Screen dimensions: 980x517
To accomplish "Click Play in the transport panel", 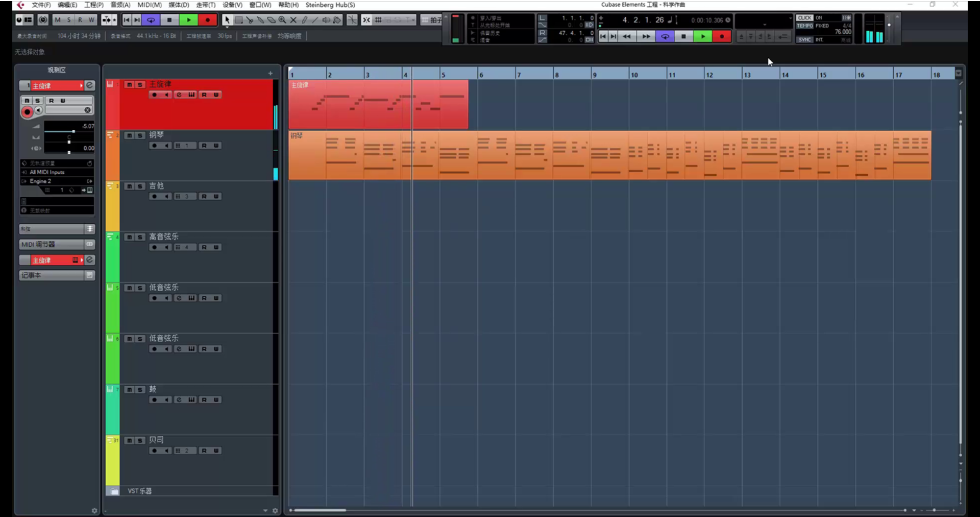I will pyautogui.click(x=703, y=36).
